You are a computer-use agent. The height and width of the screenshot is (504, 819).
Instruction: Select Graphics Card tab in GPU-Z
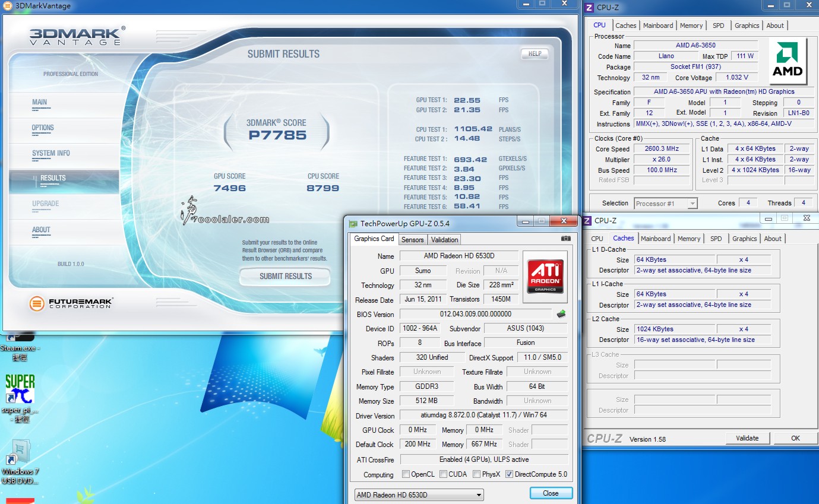[374, 239]
